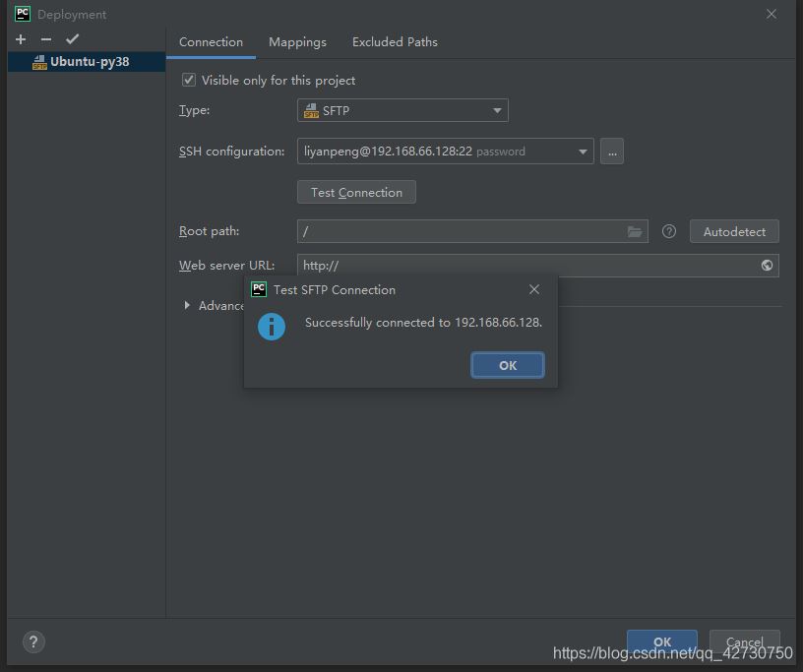
Task: Click the folder browse icon in Root path
Action: click(635, 231)
